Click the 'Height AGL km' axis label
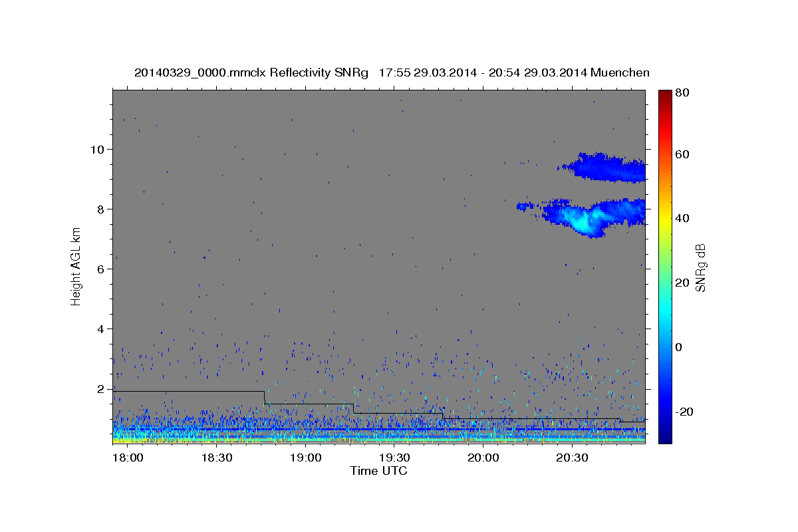The height and width of the screenshot is (532, 798). 76,267
